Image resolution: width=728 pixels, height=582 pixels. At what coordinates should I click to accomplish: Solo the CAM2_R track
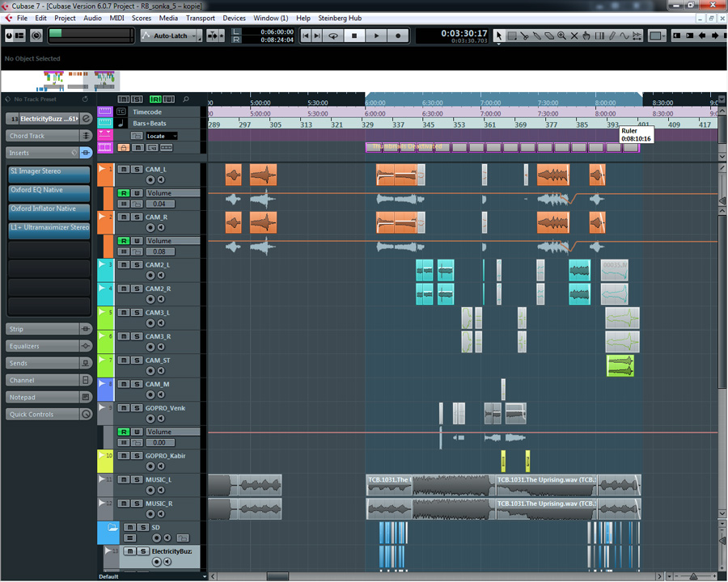[x=137, y=289]
